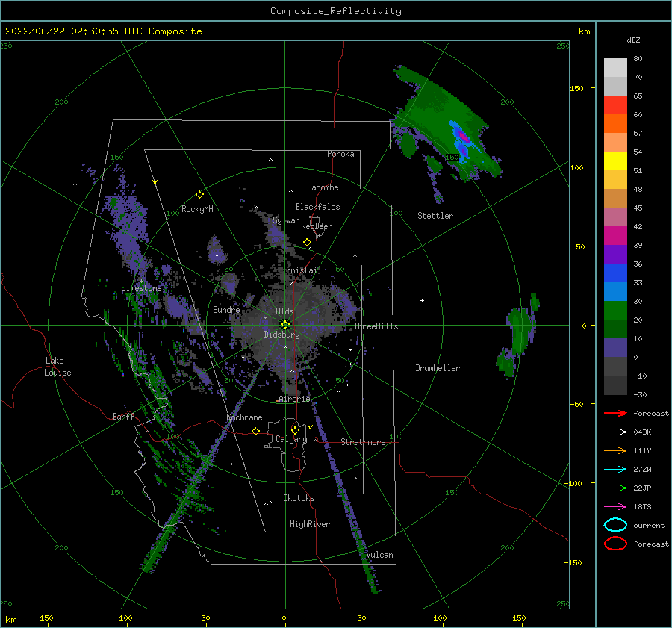The width and height of the screenshot is (672, 628).
Task: Click the current legend label
Action: pyautogui.click(x=649, y=525)
